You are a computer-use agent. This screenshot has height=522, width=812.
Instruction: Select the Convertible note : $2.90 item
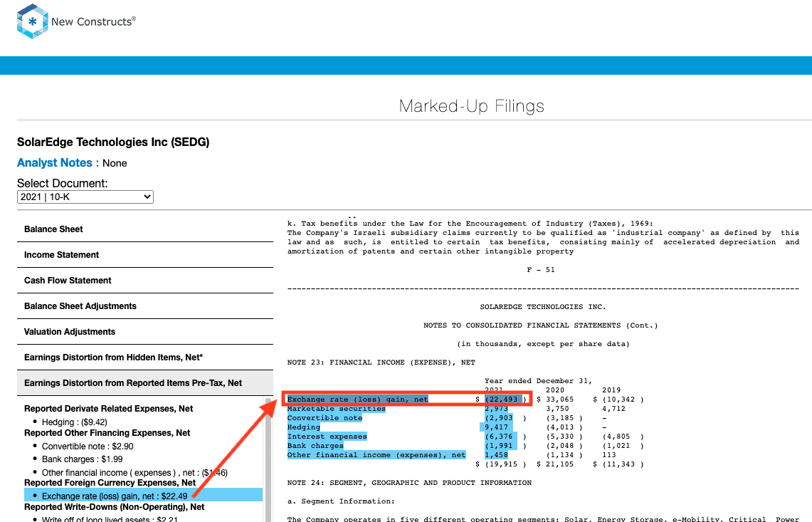tap(88, 447)
